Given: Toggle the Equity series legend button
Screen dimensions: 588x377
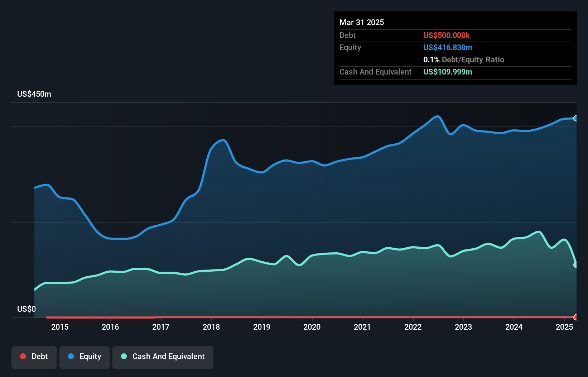Looking at the screenshot, I should tap(85, 357).
